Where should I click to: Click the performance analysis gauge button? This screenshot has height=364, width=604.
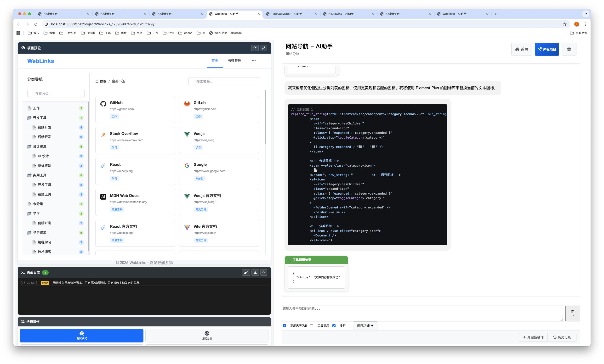(207, 335)
